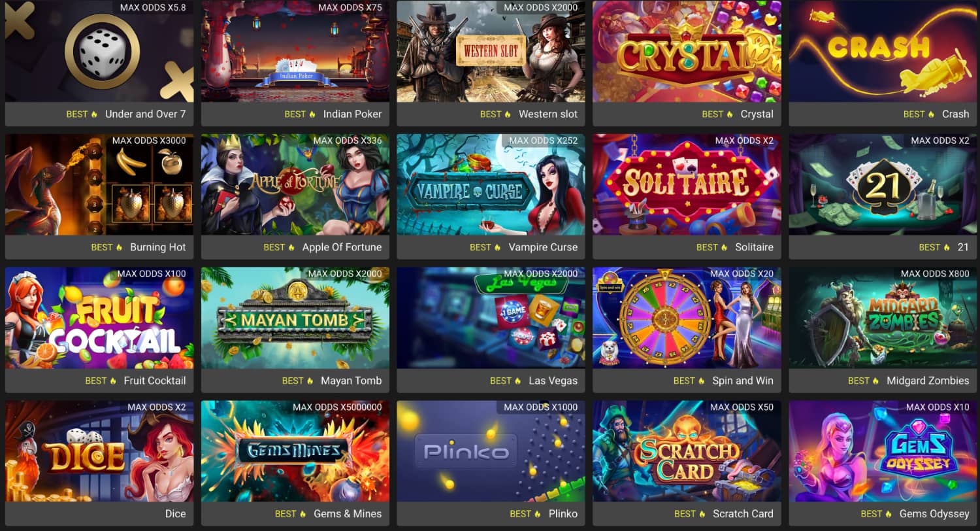This screenshot has height=531, width=980.
Task: Select the Crystal game thumbnail
Action: (687, 51)
